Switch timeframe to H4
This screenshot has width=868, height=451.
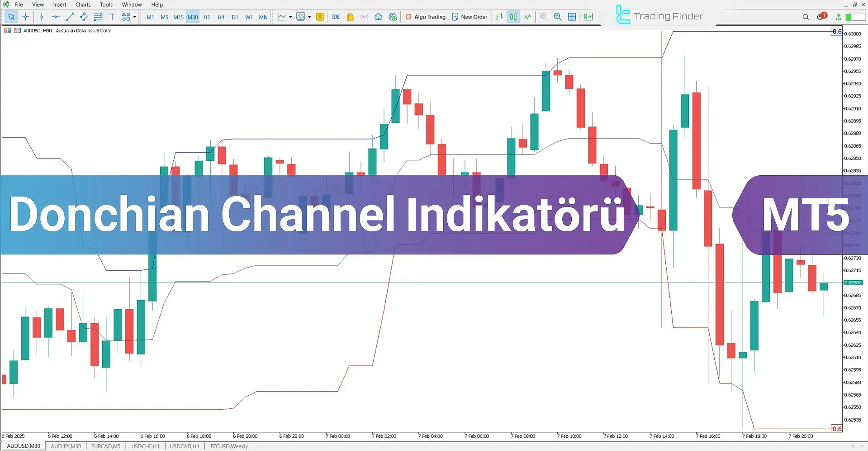point(221,17)
